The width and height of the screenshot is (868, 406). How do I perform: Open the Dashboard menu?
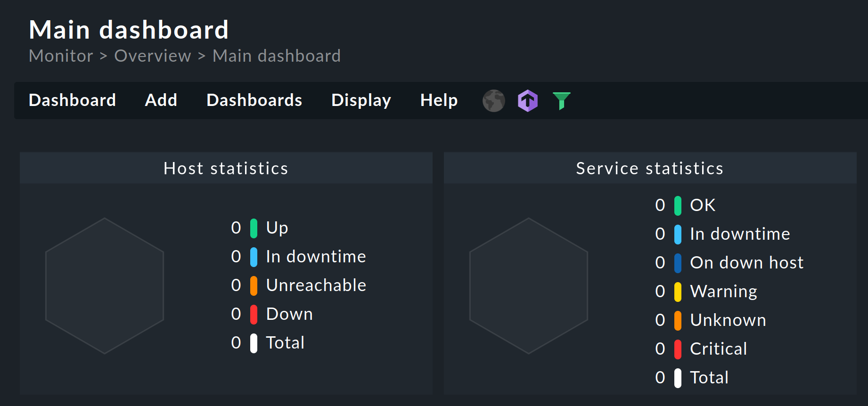(x=72, y=100)
